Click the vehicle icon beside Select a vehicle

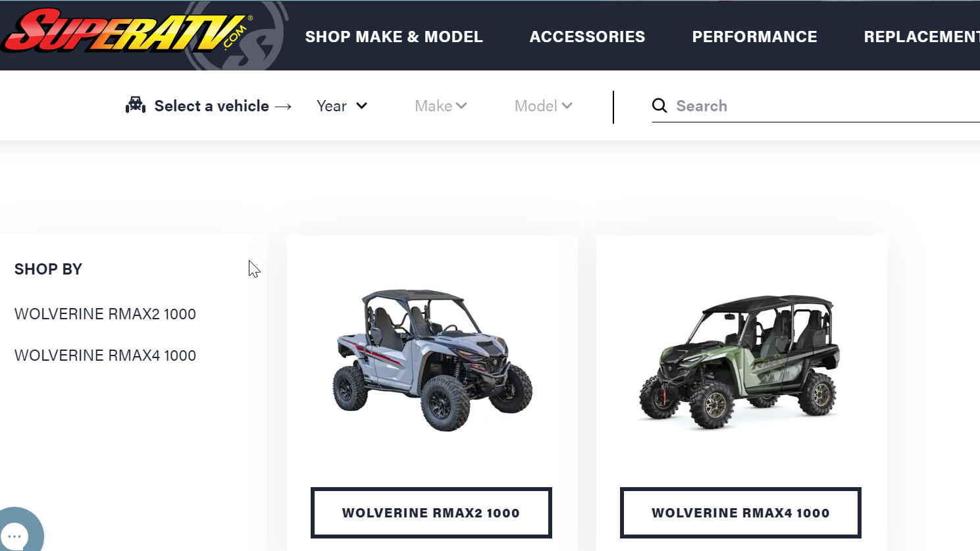pos(136,105)
